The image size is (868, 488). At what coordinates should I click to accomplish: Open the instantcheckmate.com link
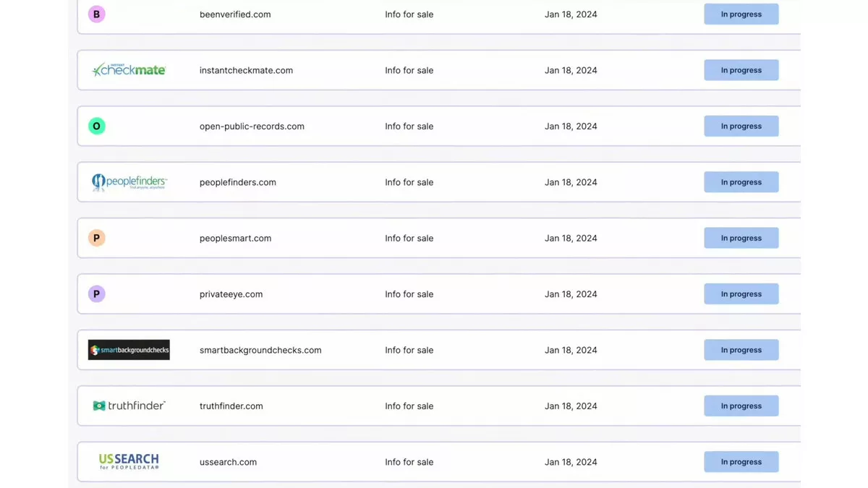[x=247, y=70]
